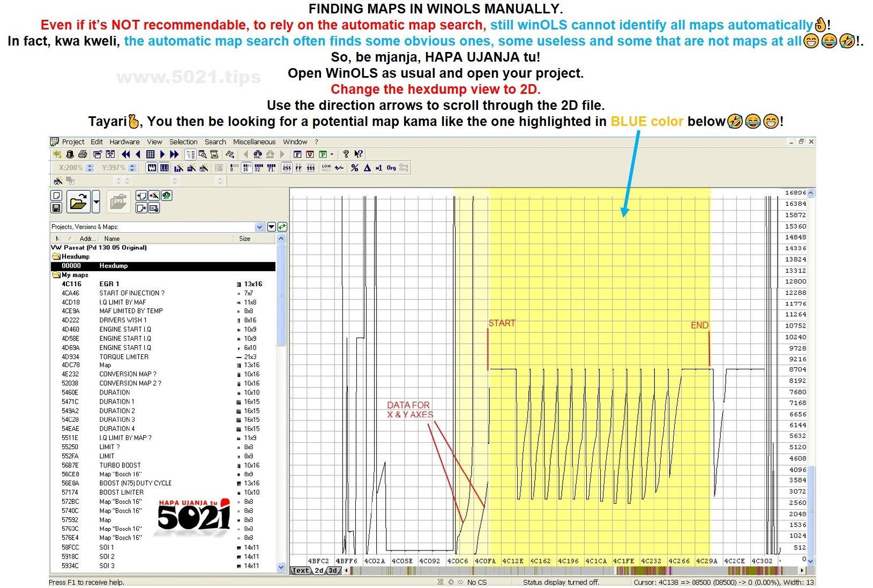Switch to the 3d view tab
The height and width of the screenshot is (588, 873).
point(333,571)
